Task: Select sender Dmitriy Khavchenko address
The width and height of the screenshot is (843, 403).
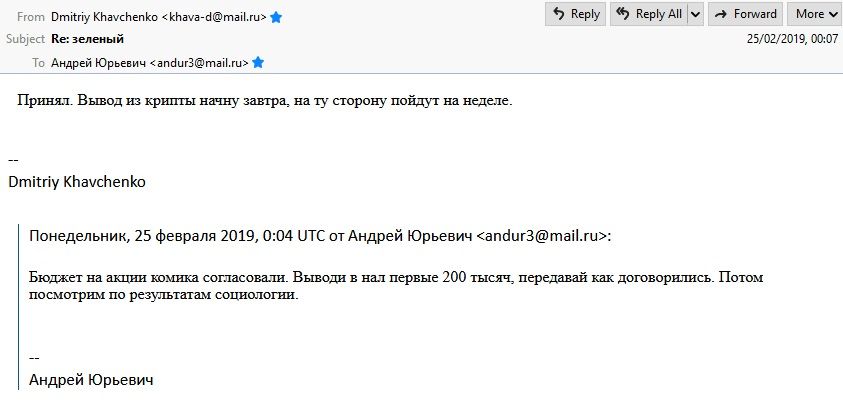Action: pyautogui.click(x=159, y=17)
